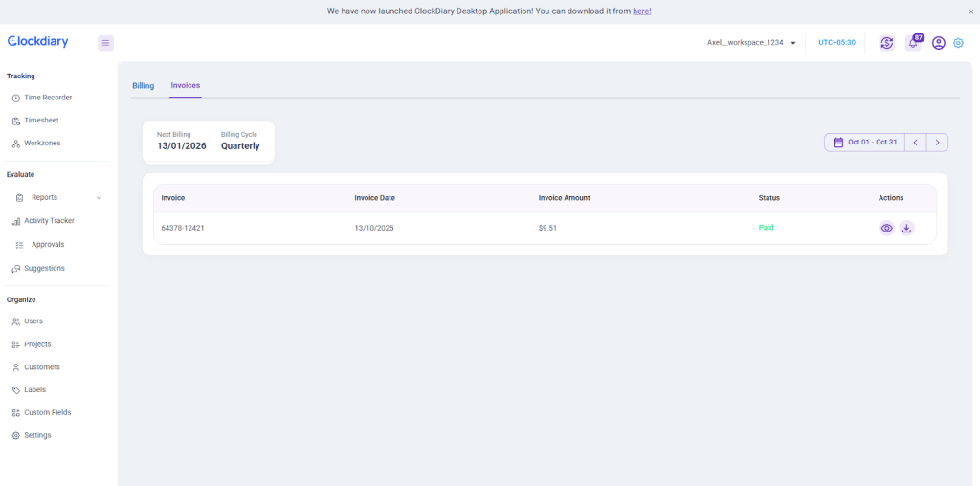Switch to the Billing tab
This screenshot has width=980, height=486.
tap(143, 86)
